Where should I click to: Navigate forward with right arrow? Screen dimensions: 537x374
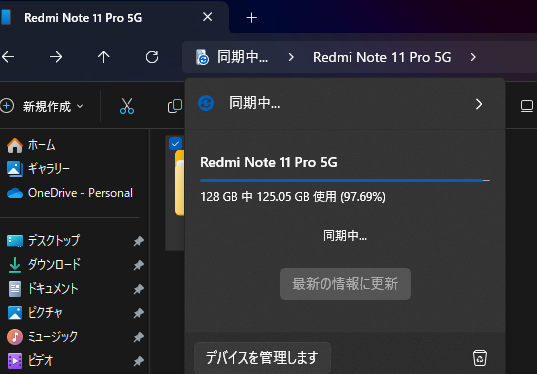[x=56, y=57]
